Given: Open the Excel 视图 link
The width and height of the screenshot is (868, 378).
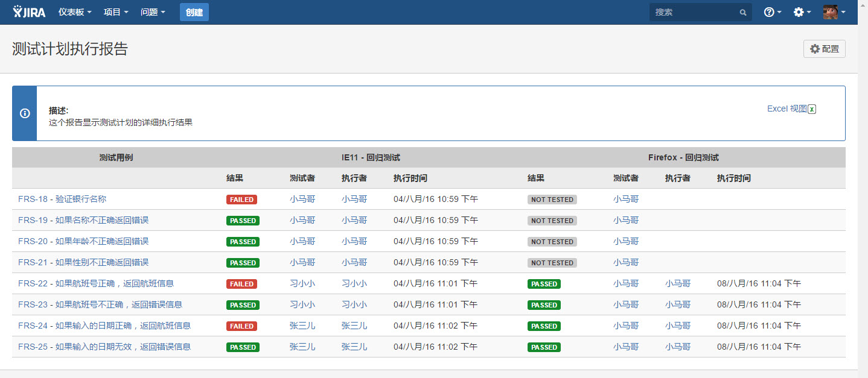Looking at the screenshot, I should [787, 109].
